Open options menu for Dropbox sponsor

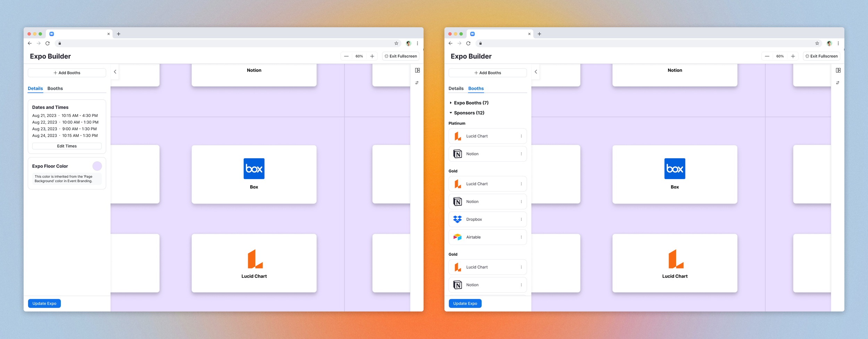click(x=521, y=220)
